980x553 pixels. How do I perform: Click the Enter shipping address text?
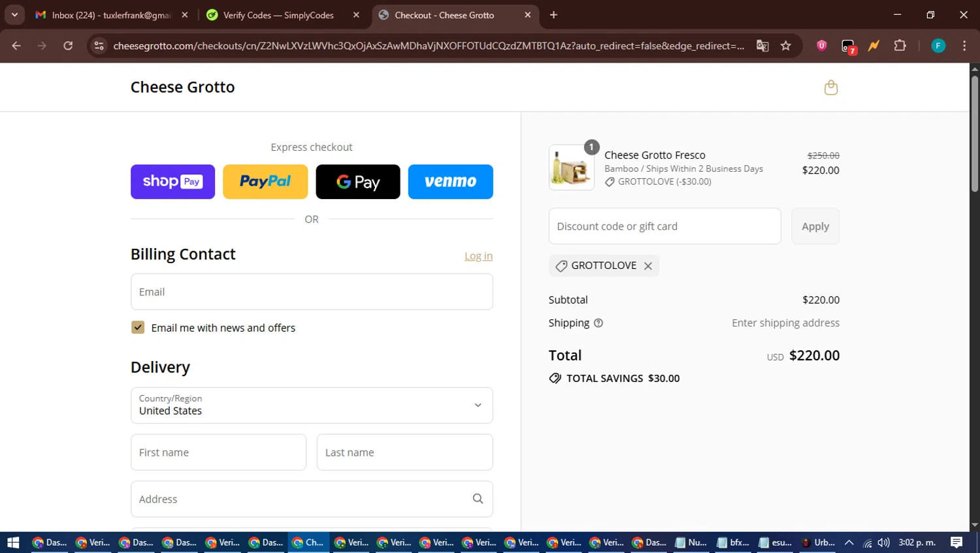click(785, 323)
